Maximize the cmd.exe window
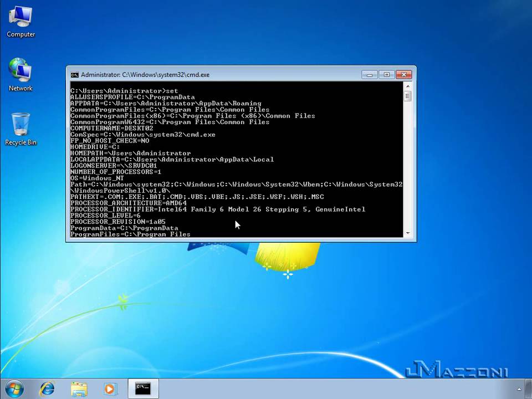Viewport: 532px width, 399px height. (x=386, y=75)
